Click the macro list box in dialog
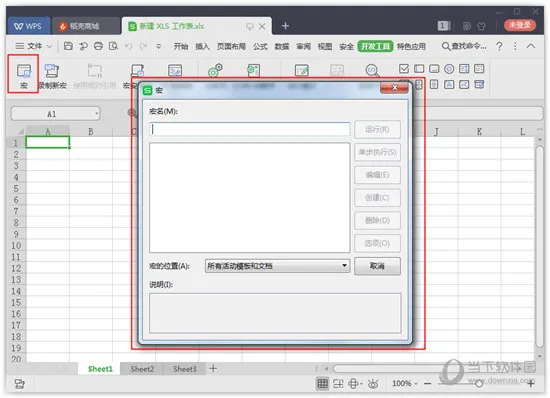Screen dimensions: 550x398 click(249, 197)
